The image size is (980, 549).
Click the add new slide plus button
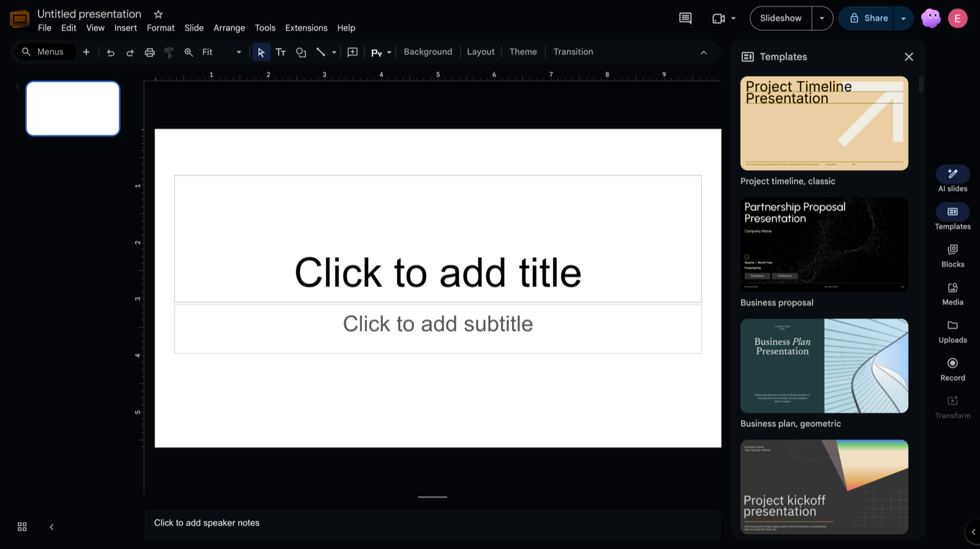click(86, 53)
